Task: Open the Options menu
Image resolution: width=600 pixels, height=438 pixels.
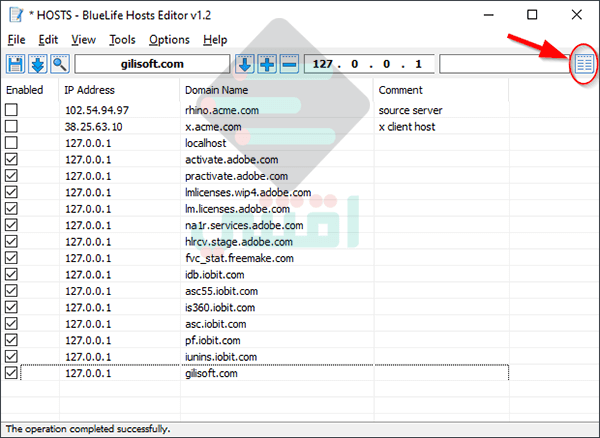Action: [169, 40]
